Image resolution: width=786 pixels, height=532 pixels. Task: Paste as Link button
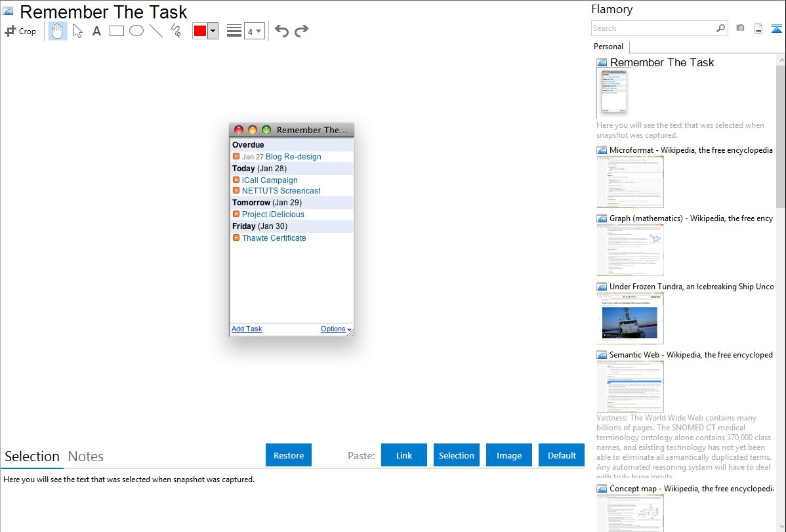(x=404, y=455)
